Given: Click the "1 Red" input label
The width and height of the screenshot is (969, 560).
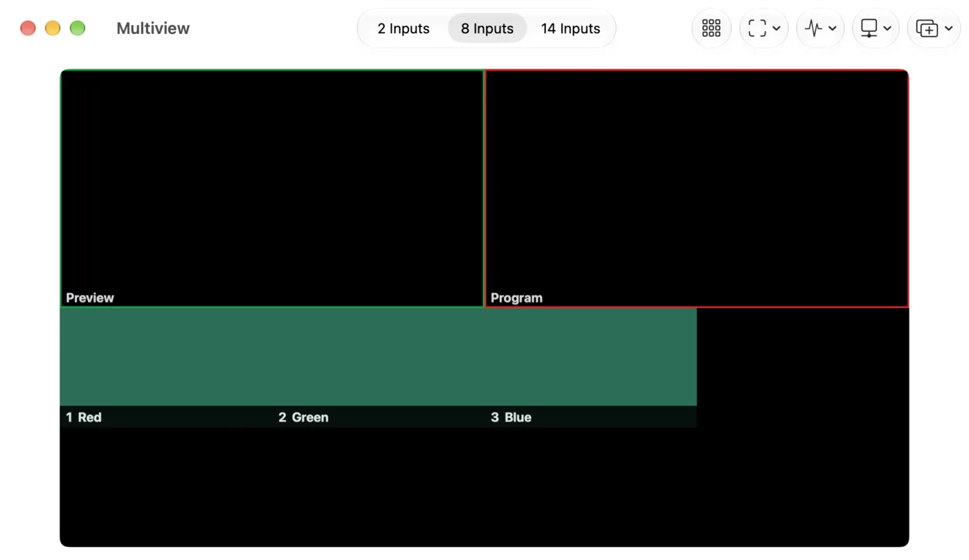Looking at the screenshot, I should (x=84, y=417).
